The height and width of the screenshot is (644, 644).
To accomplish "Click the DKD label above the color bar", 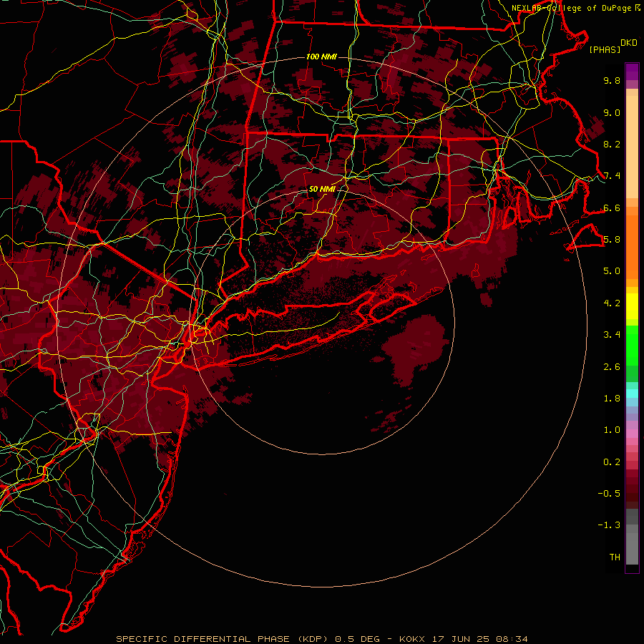I will pos(629,43).
